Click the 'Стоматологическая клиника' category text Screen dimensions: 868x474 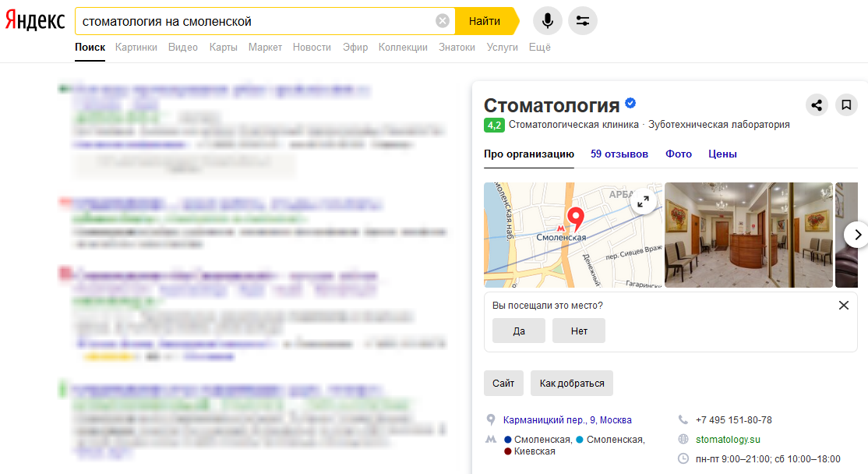573,125
